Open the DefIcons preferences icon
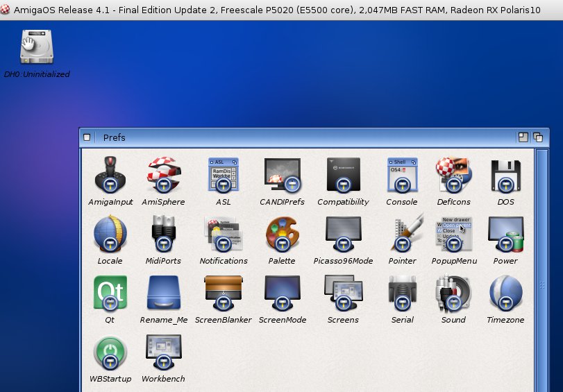This screenshot has width=563, height=392. pos(454,174)
